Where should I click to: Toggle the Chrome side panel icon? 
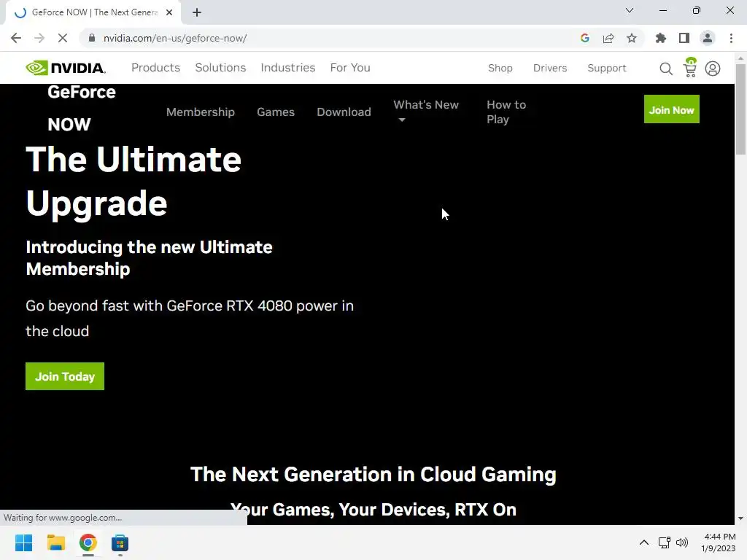click(x=684, y=38)
